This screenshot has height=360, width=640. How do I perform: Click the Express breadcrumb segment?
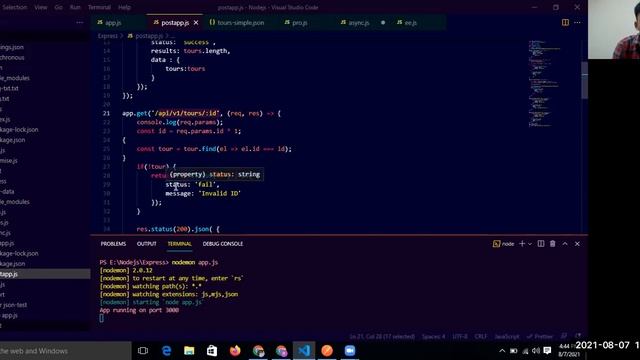pyautogui.click(x=107, y=36)
